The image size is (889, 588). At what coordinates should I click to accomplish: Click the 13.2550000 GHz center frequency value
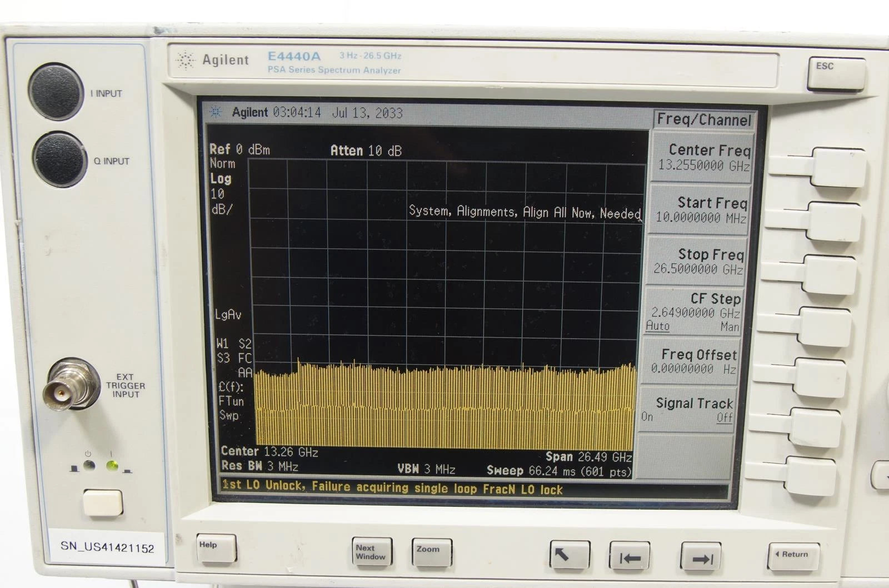704,165
